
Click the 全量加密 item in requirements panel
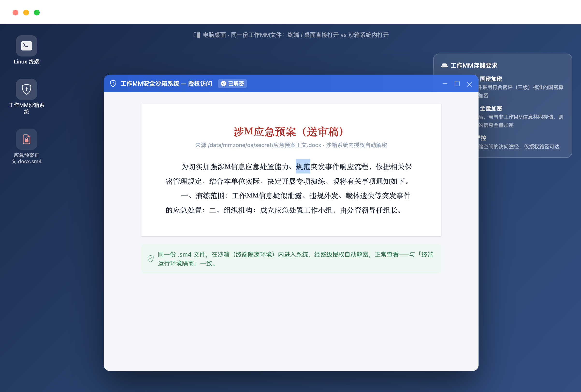491,108
